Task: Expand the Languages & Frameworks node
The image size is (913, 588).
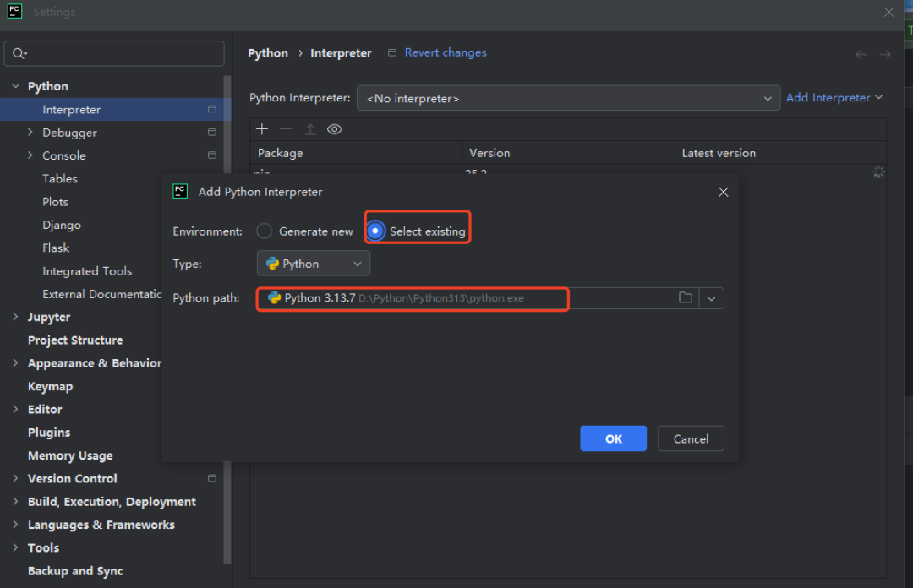Action: (16, 525)
